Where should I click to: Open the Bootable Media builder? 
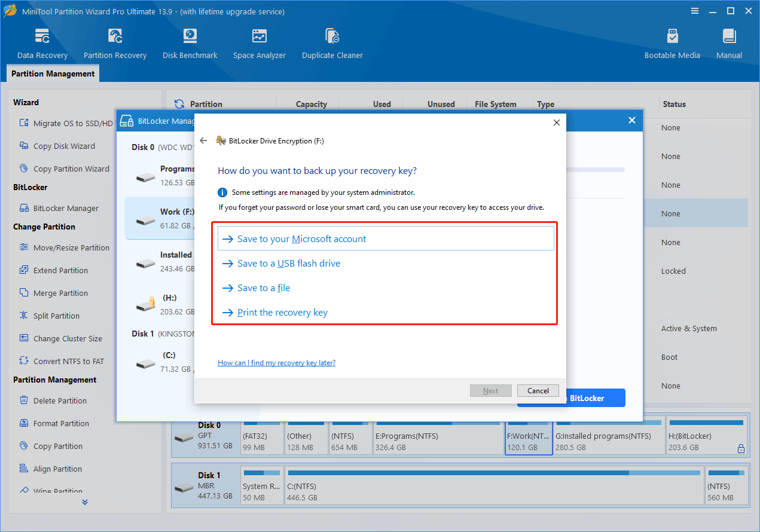tap(672, 44)
